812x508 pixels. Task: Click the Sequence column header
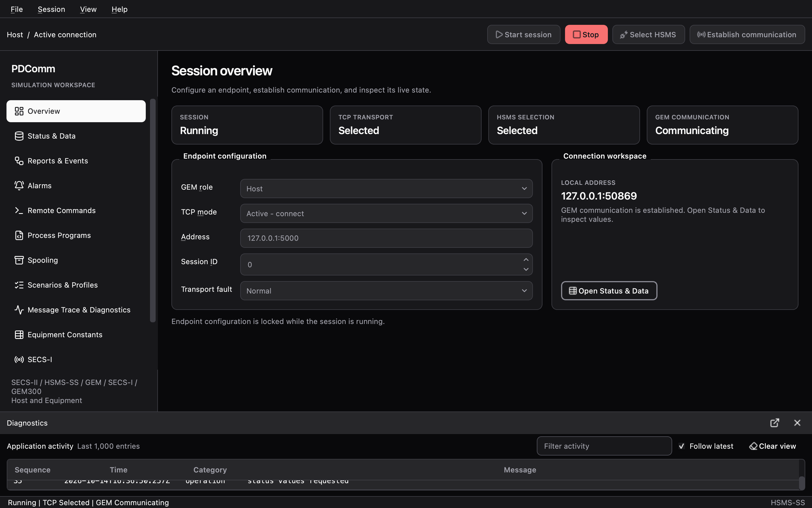click(x=32, y=470)
